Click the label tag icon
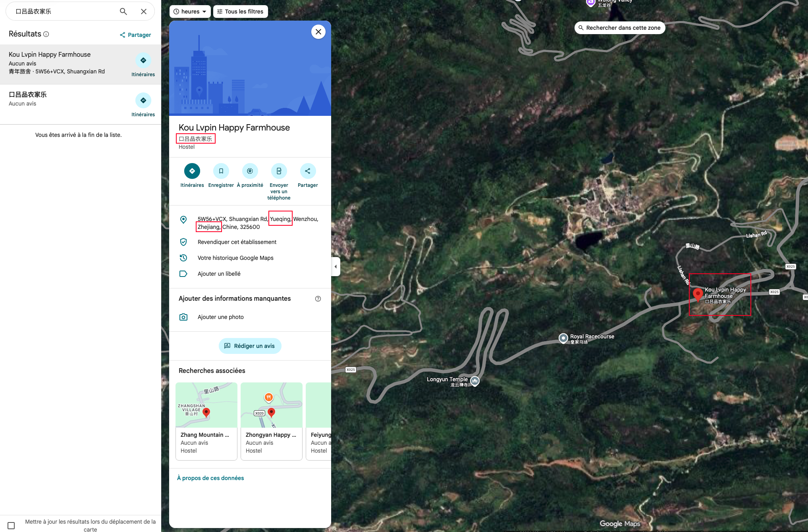808x532 pixels. point(183,274)
